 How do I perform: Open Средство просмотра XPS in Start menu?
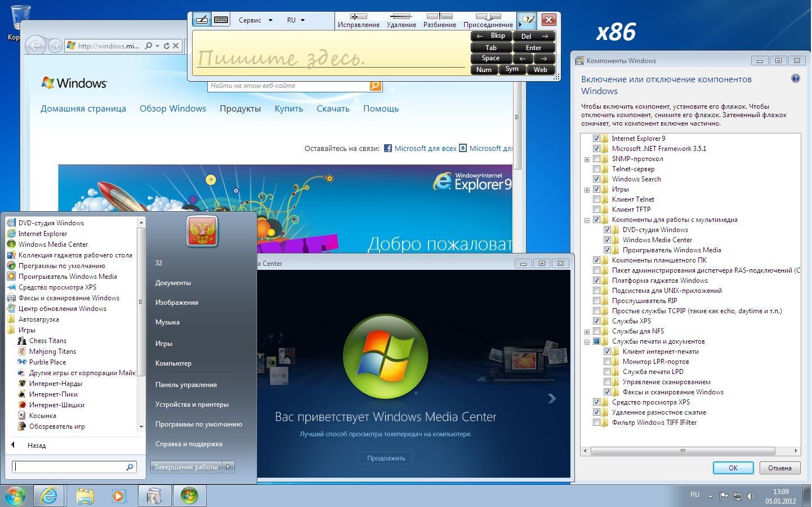tap(57, 287)
